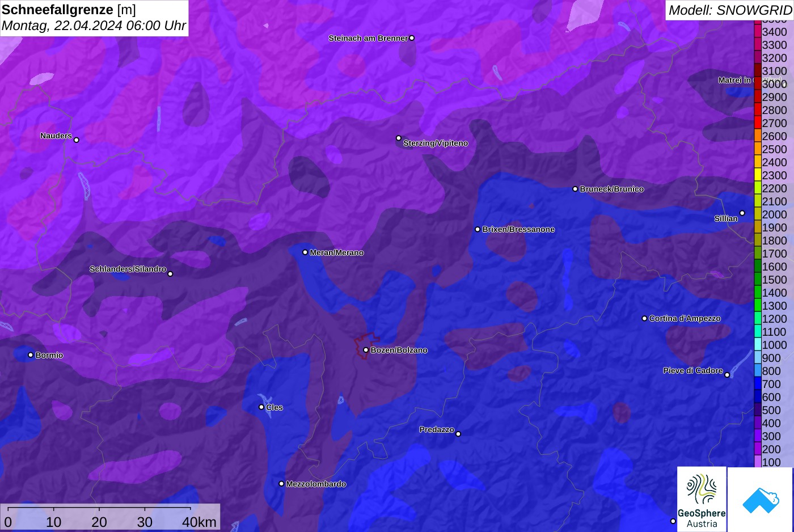794x532 pixels.
Task: Click the Cles location marker
Action: point(261,407)
